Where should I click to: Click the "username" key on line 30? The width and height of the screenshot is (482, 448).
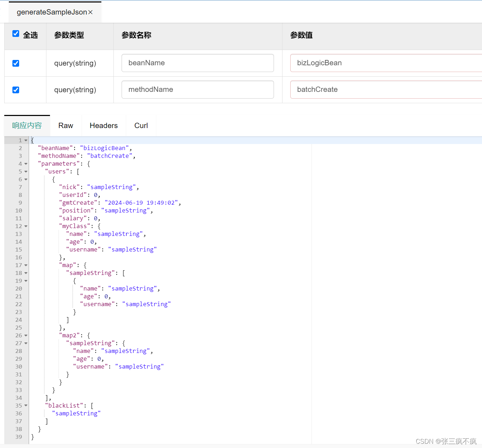[90, 367]
